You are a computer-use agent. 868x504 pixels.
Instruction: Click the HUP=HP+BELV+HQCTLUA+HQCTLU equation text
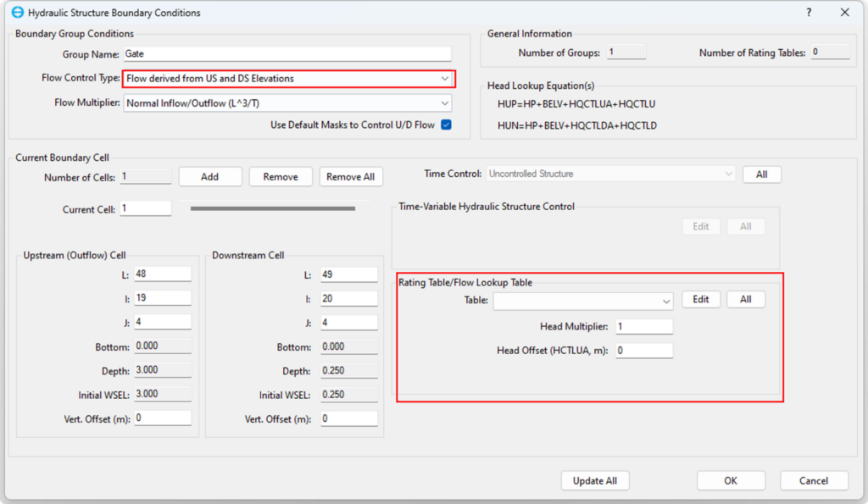[576, 104]
